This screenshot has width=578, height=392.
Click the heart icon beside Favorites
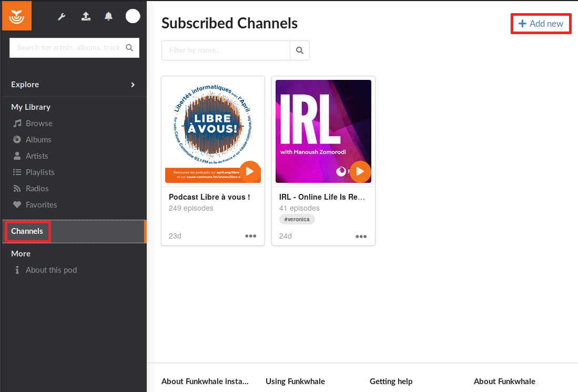17,204
